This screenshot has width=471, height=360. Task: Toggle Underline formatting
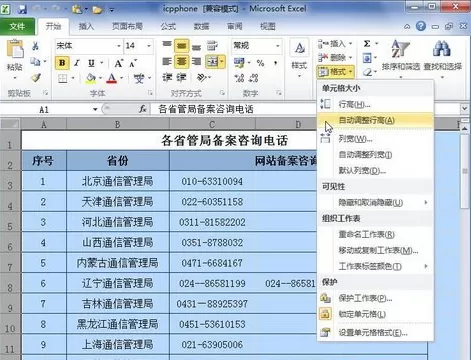tap(91, 63)
